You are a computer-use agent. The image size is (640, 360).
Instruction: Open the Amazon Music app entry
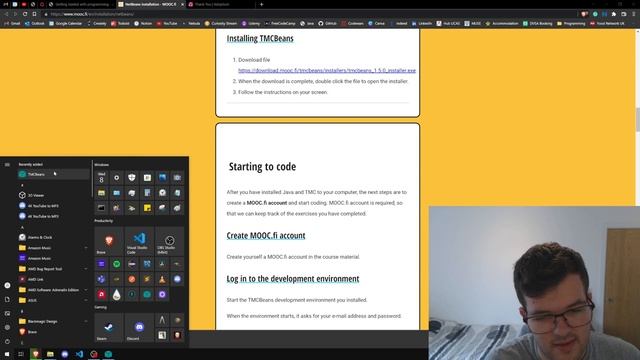point(53,258)
